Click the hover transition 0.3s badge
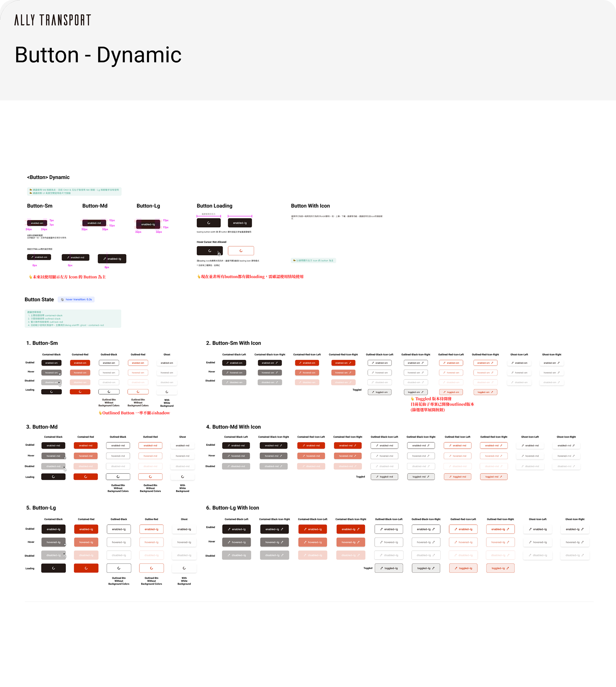Screen dimensions: 616x687 tap(76, 300)
